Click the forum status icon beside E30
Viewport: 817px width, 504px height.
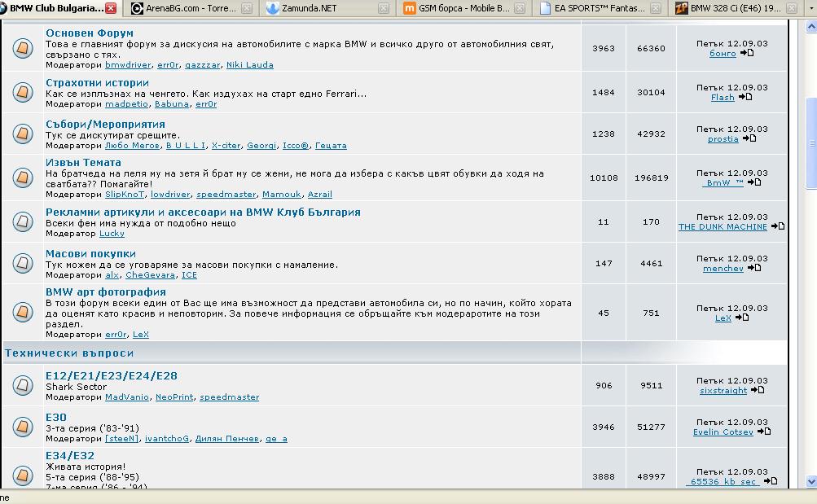point(23,427)
